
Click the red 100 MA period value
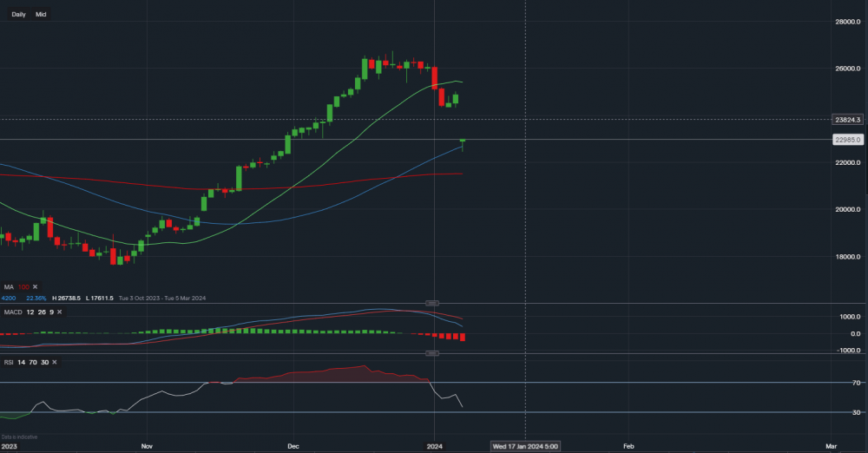click(x=23, y=286)
